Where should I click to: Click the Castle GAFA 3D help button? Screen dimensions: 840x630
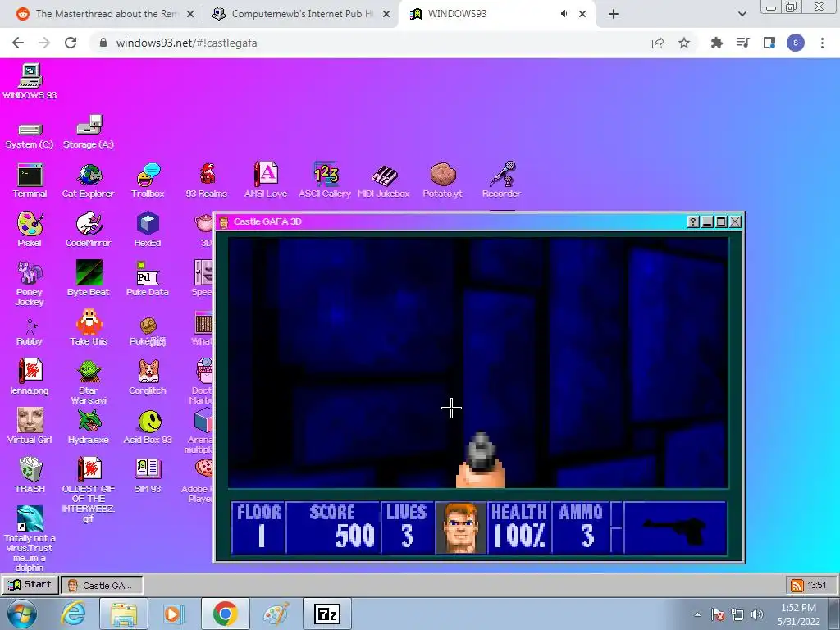(x=692, y=221)
